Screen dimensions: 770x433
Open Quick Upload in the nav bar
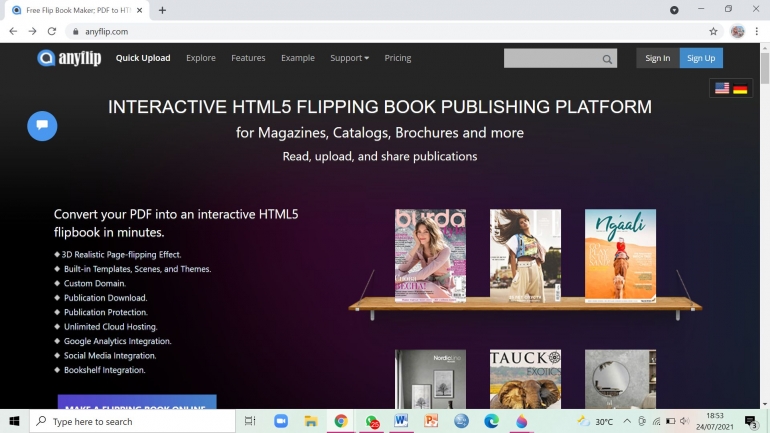[143, 58]
